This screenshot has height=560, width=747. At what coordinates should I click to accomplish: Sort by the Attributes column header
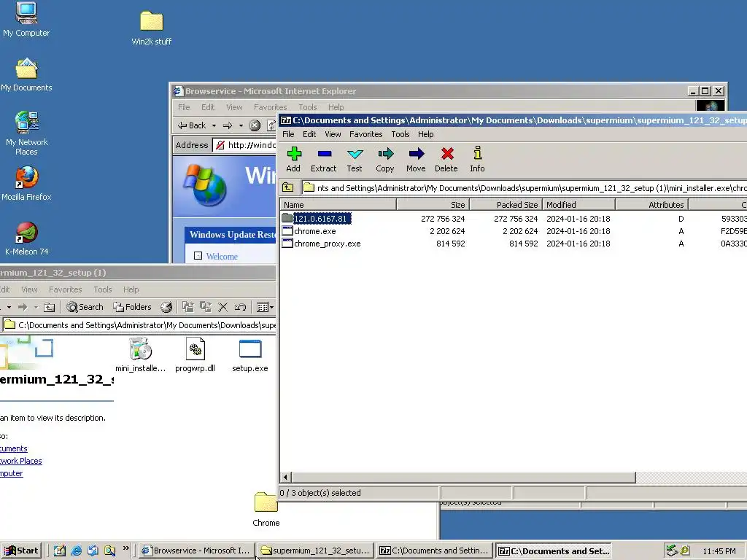(x=651, y=205)
